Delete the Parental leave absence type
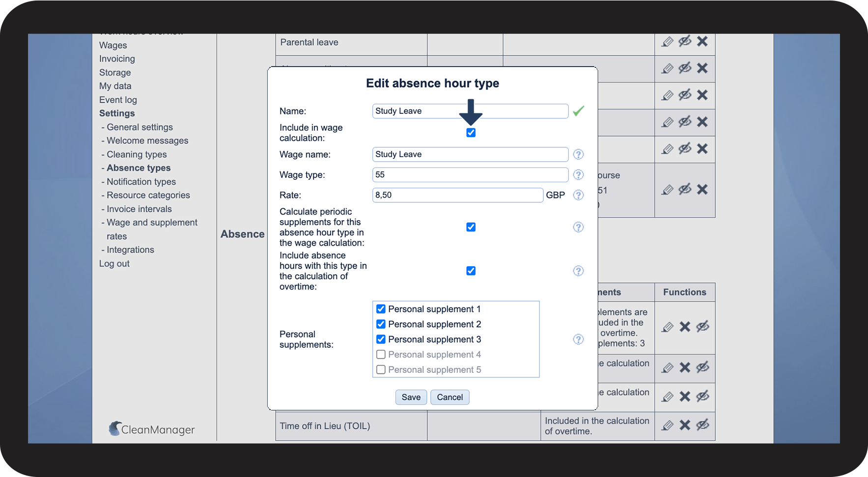This screenshot has height=477, width=868. 702,41
